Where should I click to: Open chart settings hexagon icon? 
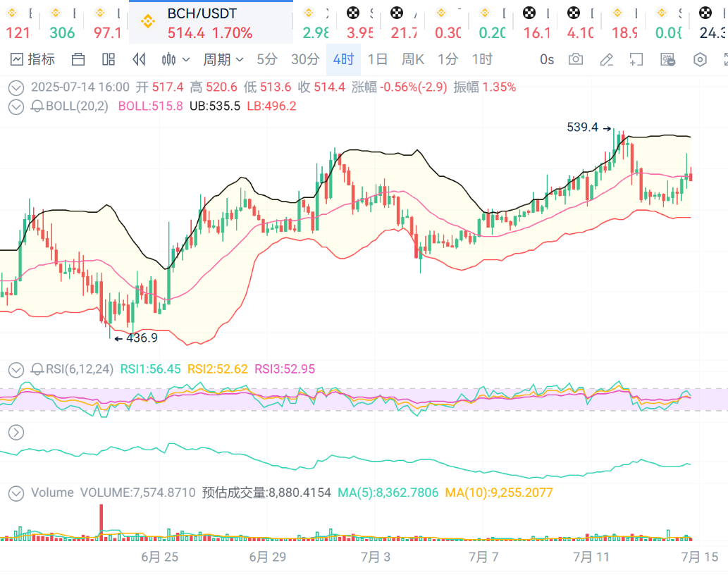(x=700, y=59)
